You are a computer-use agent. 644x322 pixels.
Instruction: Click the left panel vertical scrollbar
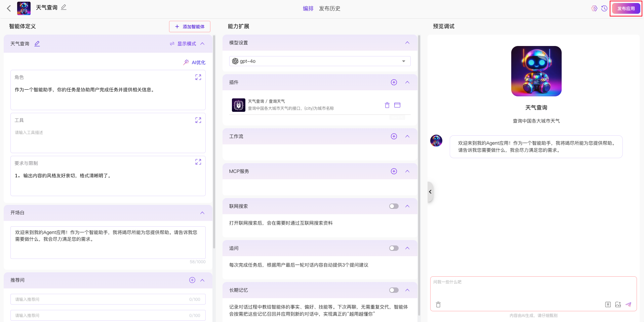pos(214,142)
